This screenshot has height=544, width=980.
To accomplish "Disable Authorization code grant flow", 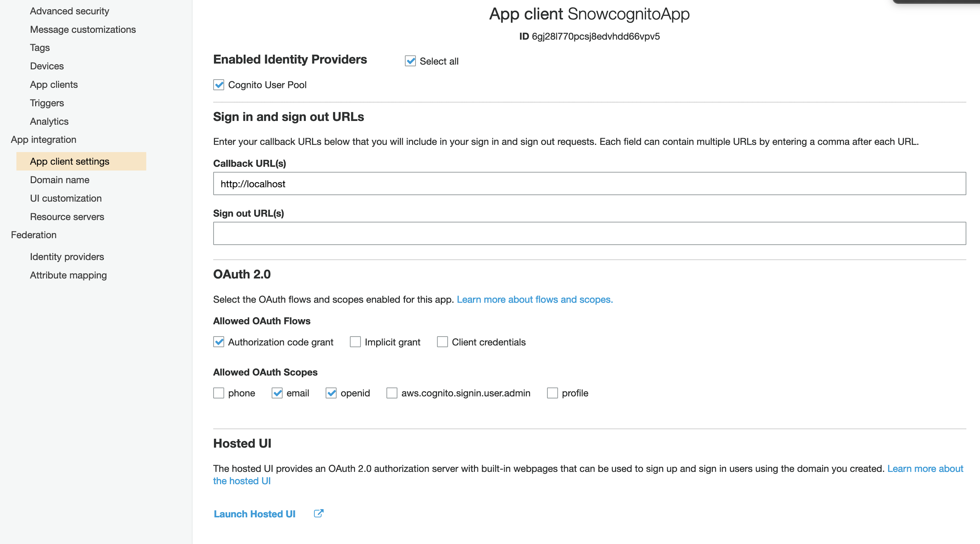I will (219, 342).
